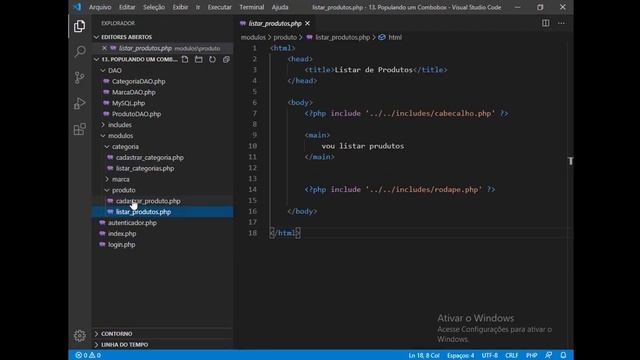Change end of line sequence CRLF
This screenshot has height=360, width=640.
[511, 355]
